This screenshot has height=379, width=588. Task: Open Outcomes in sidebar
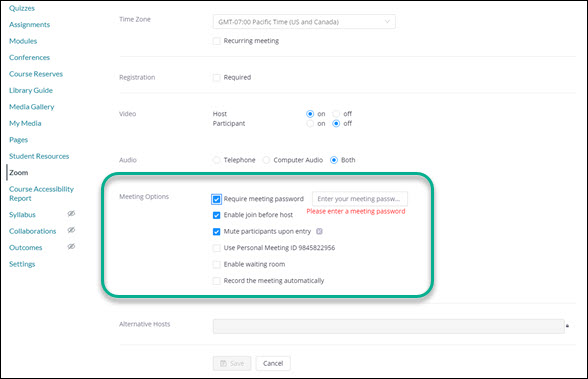26,248
